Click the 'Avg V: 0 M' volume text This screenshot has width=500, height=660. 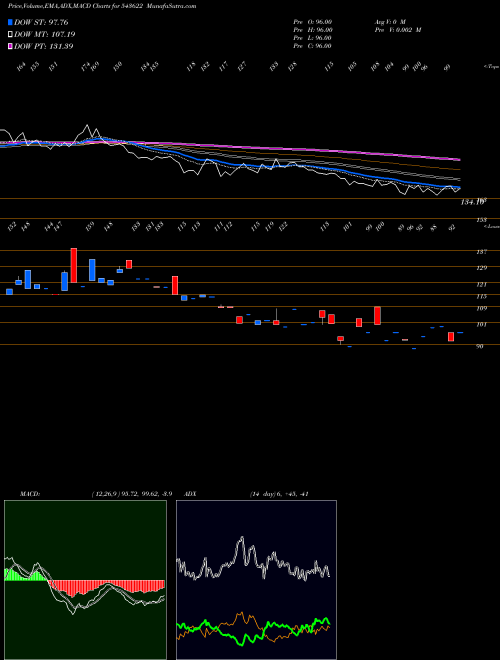pyautogui.click(x=389, y=21)
